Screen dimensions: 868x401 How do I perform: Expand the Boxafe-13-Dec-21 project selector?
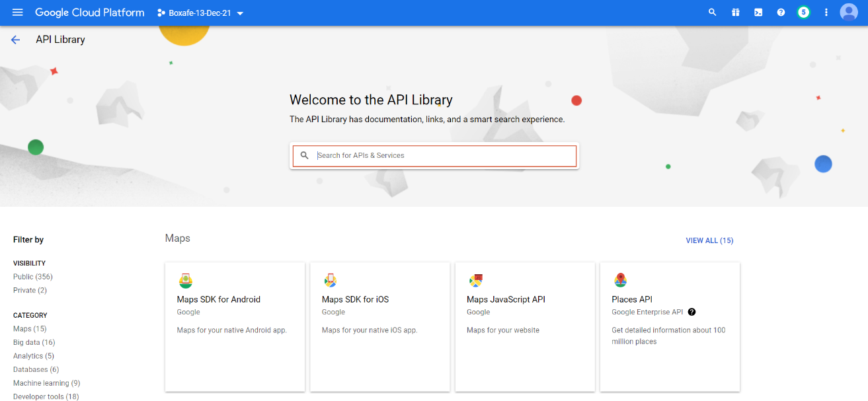pyautogui.click(x=200, y=13)
